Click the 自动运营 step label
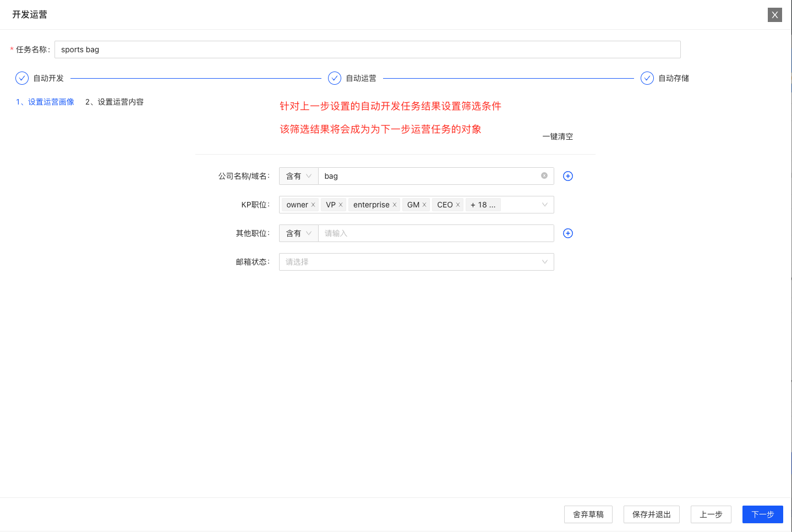The height and width of the screenshot is (532, 792). [x=361, y=78]
